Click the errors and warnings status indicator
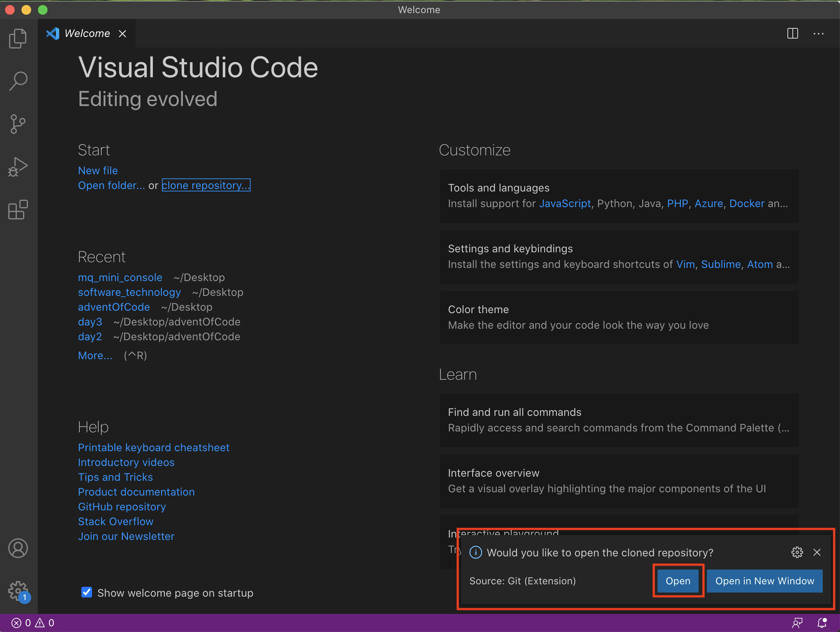This screenshot has width=840, height=632. click(x=33, y=623)
